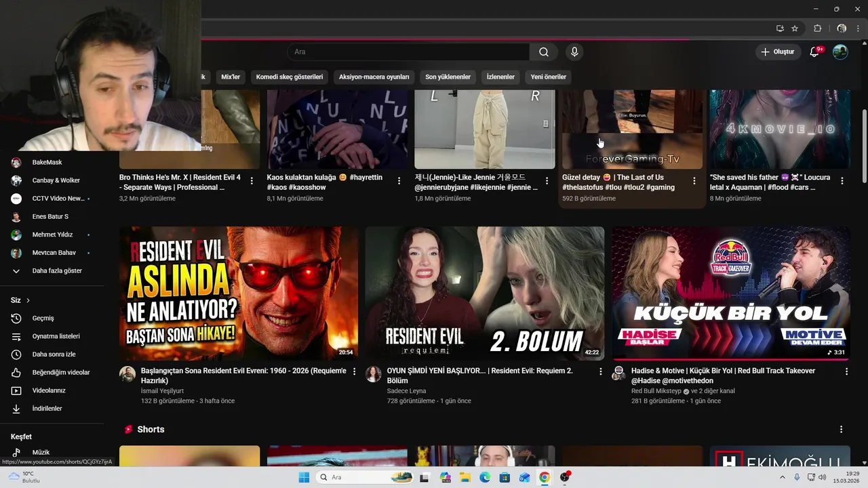Open options for Like Jennie short
The width and height of the screenshot is (868, 488).
click(x=547, y=181)
